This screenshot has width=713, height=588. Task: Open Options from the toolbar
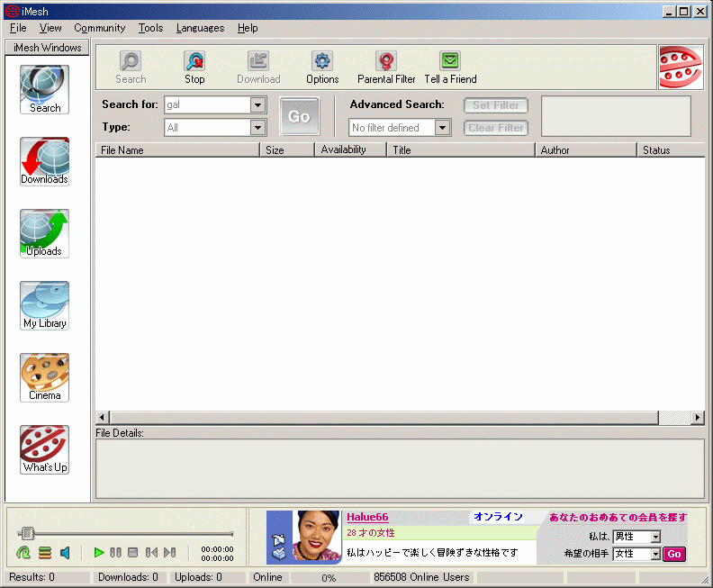click(322, 67)
